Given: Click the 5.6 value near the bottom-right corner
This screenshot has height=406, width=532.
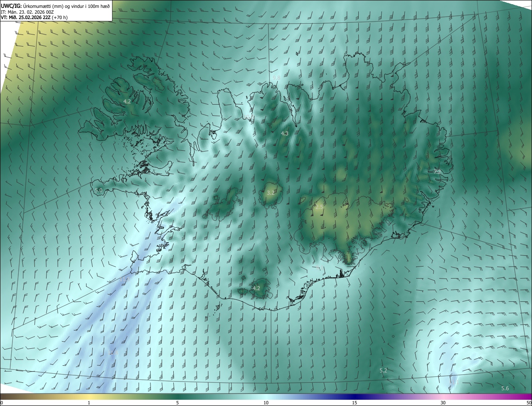Looking at the screenshot, I should pos(505,388).
